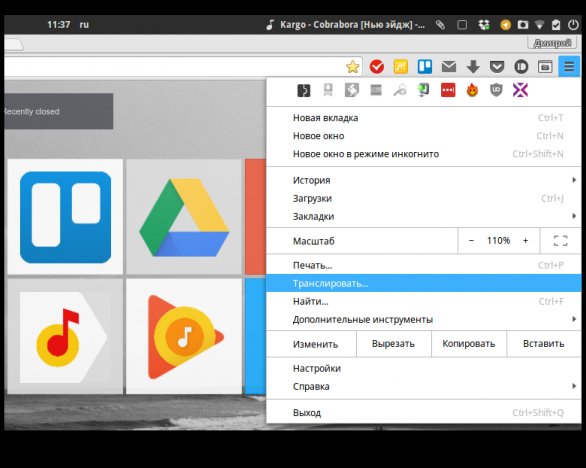Viewport: 586px width, 468px height.
Task: Open the yellow chart extension icon
Action: click(401, 67)
